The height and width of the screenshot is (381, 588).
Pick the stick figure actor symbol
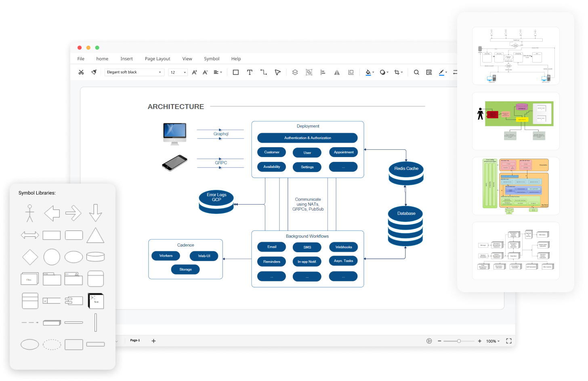point(29,213)
